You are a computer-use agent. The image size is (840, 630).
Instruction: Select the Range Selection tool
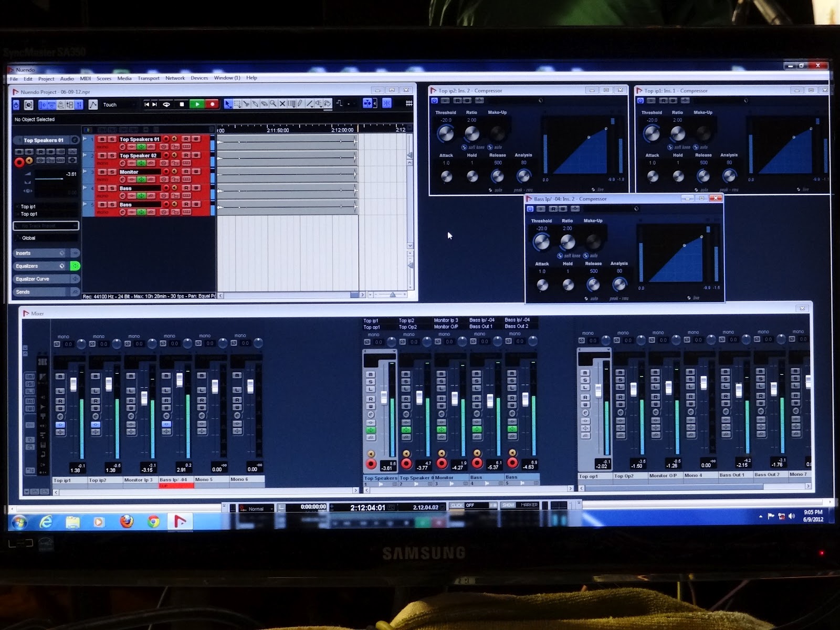pos(237,104)
